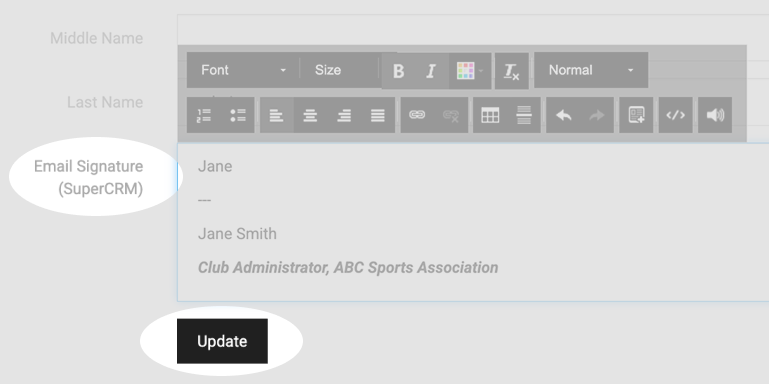The height and width of the screenshot is (384, 769).
Task: Clear formatting with Remove Format icon
Action: 512,71
